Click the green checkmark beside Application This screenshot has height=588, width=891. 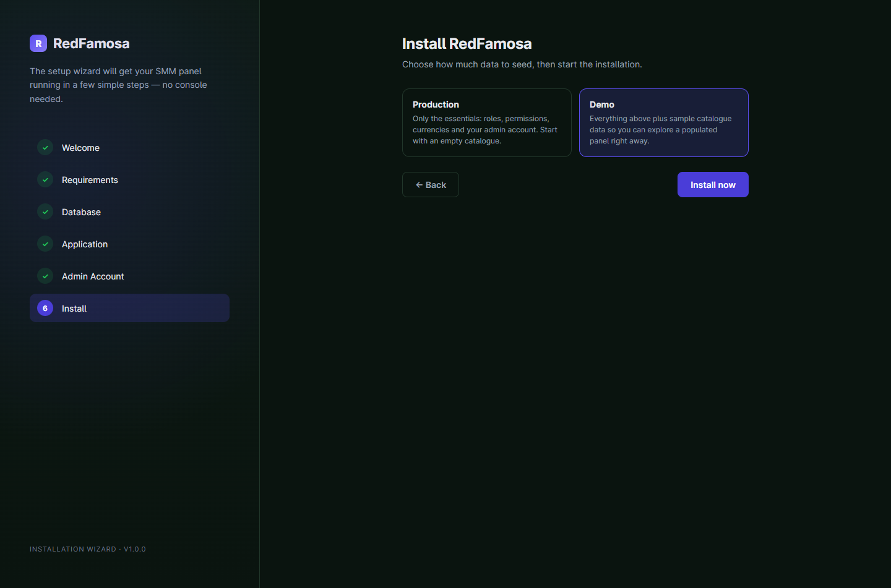[x=45, y=244]
